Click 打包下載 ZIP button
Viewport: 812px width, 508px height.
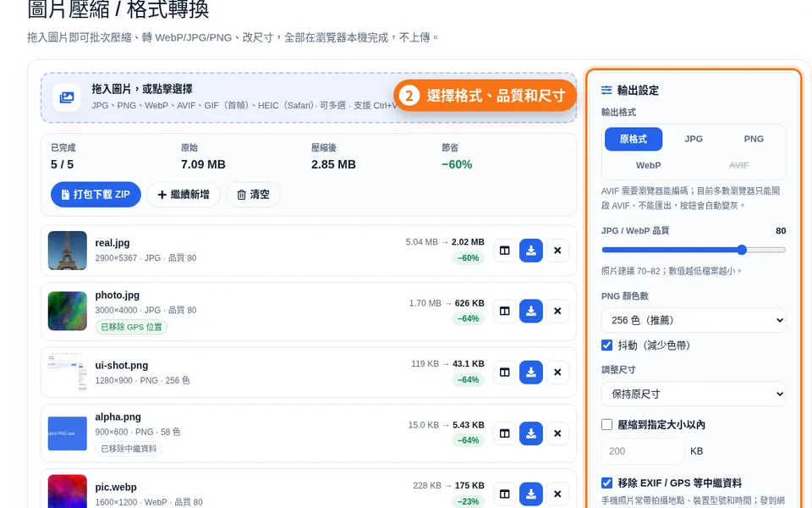pyautogui.click(x=96, y=195)
